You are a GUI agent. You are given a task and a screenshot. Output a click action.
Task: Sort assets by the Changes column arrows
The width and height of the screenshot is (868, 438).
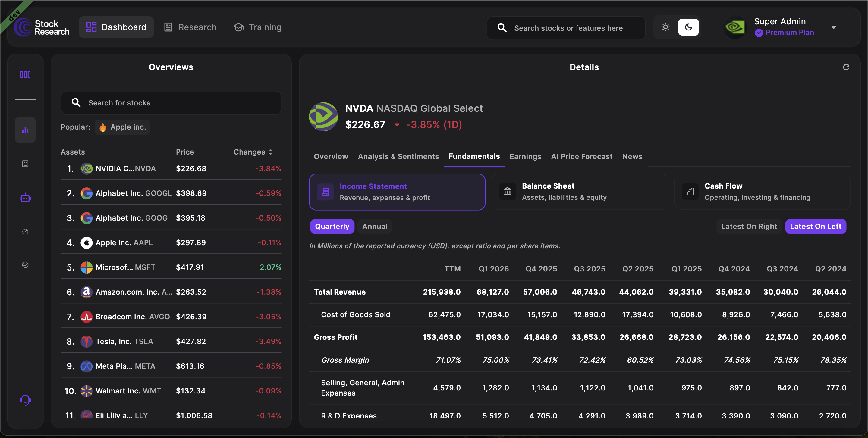click(x=271, y=152)
